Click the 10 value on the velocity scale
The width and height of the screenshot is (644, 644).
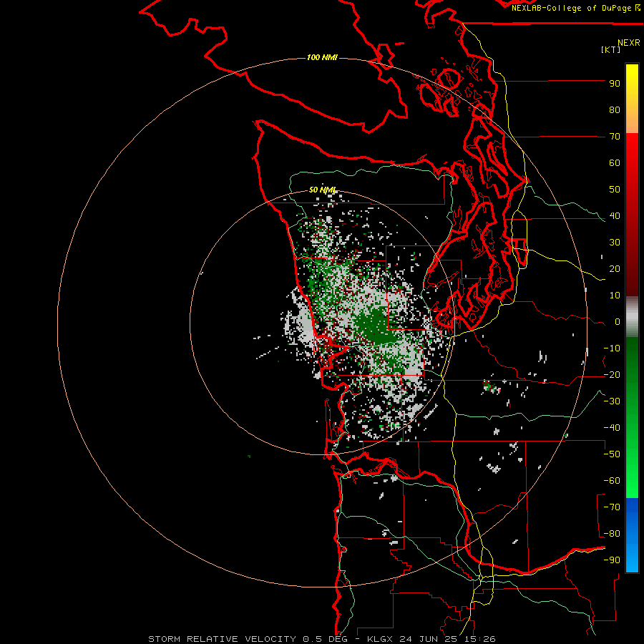[615, 296]
